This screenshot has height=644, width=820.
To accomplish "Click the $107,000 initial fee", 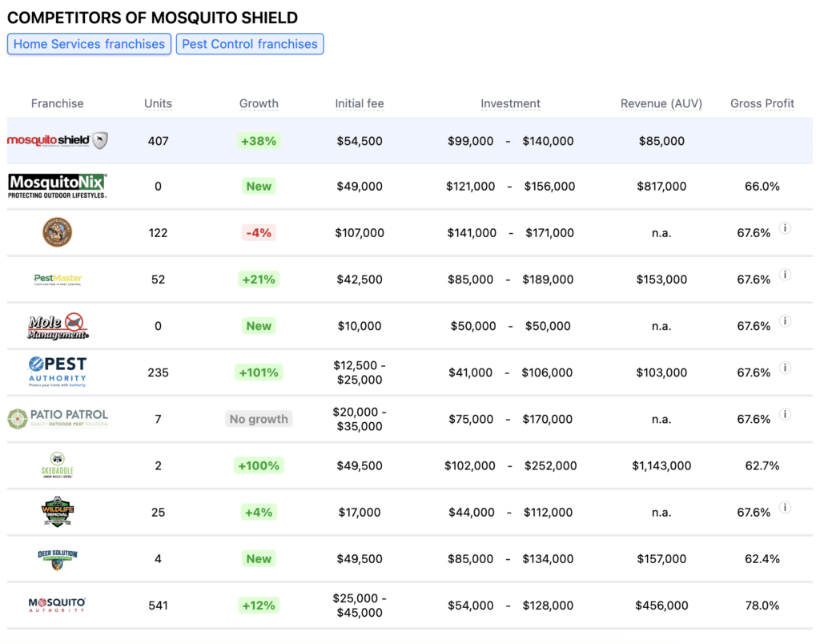I will (360, 233).
